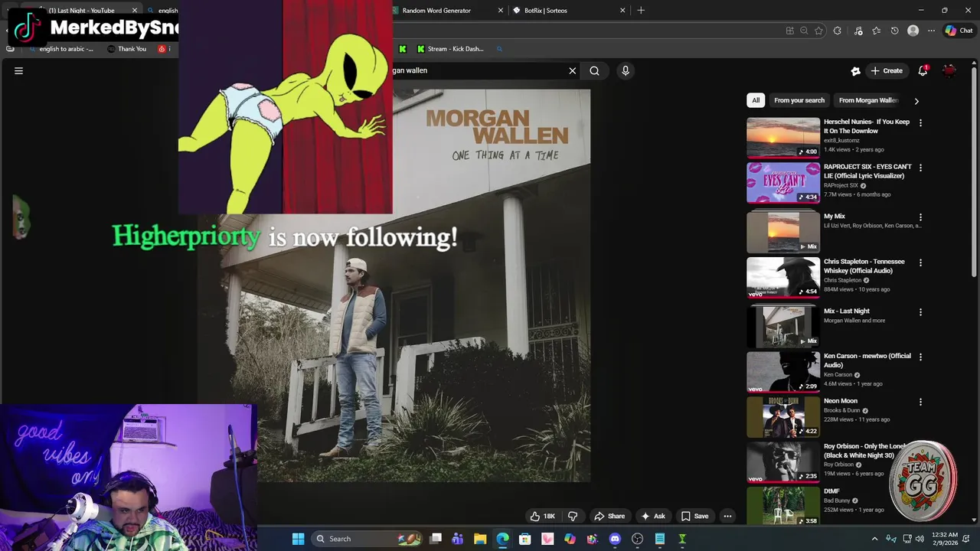Clear the YouTube search box text
This screenshot has height=551, width=980.
572,70
